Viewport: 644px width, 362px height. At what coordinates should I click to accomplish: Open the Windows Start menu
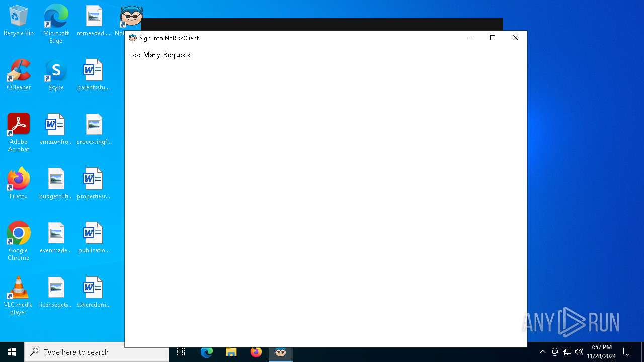(x=12, y=352)
